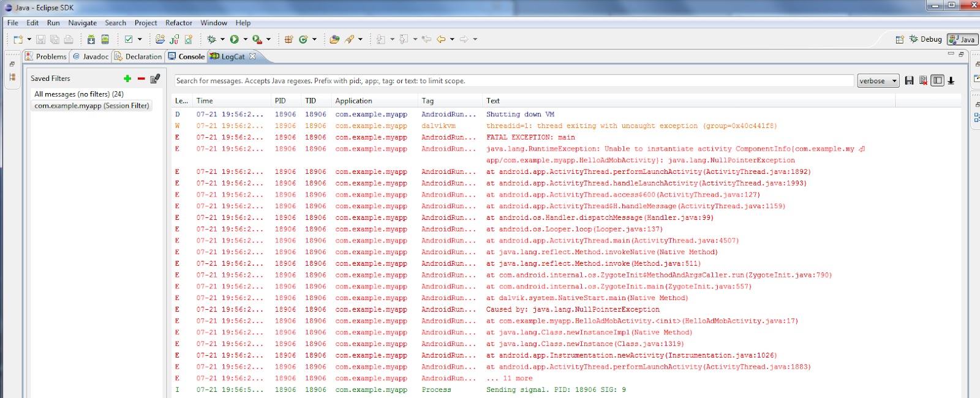980x398 pixels.
Task: Click the Print toolbar icon
Action: pos(69,39)
